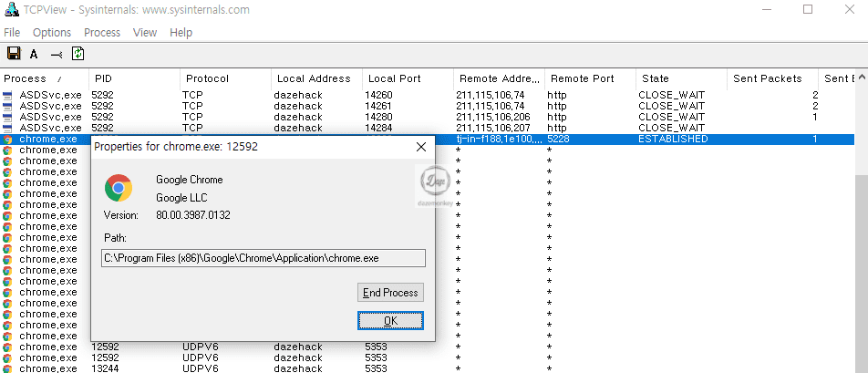Sort by Local Address column header
The height and width of the screenshot is (373, 868).
[316, 78]
